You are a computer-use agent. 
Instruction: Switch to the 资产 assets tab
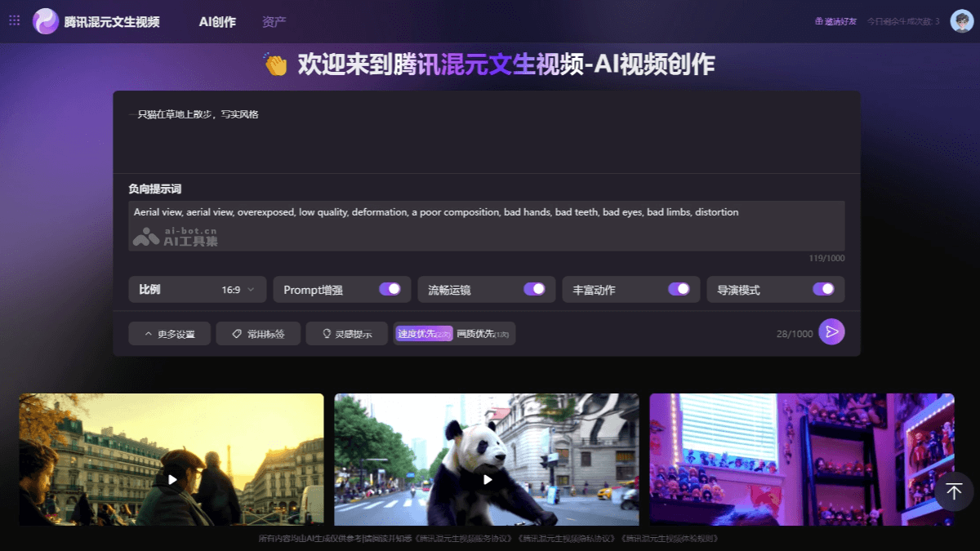click(x=273, y=22)
